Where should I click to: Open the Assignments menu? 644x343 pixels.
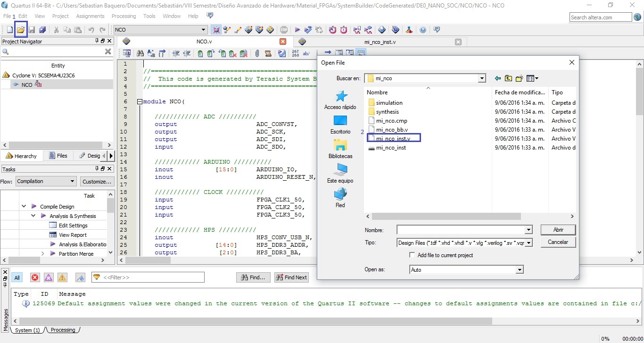click(x=90, y=16)
